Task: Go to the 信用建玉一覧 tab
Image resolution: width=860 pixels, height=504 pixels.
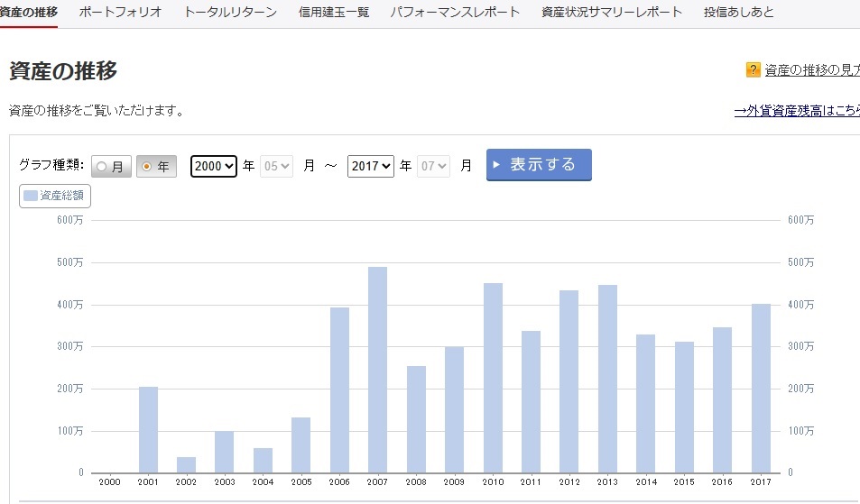Action: (x=334, y=13)
